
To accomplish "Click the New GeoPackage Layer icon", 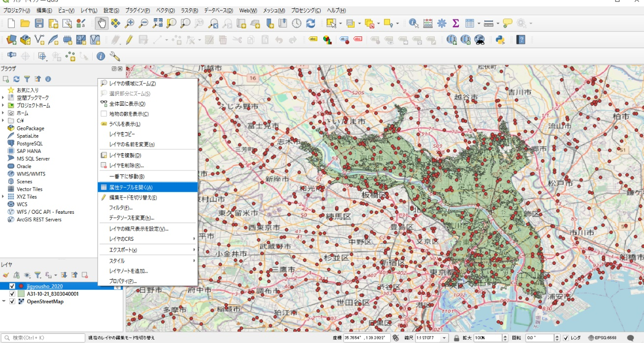I will (25, 40).
